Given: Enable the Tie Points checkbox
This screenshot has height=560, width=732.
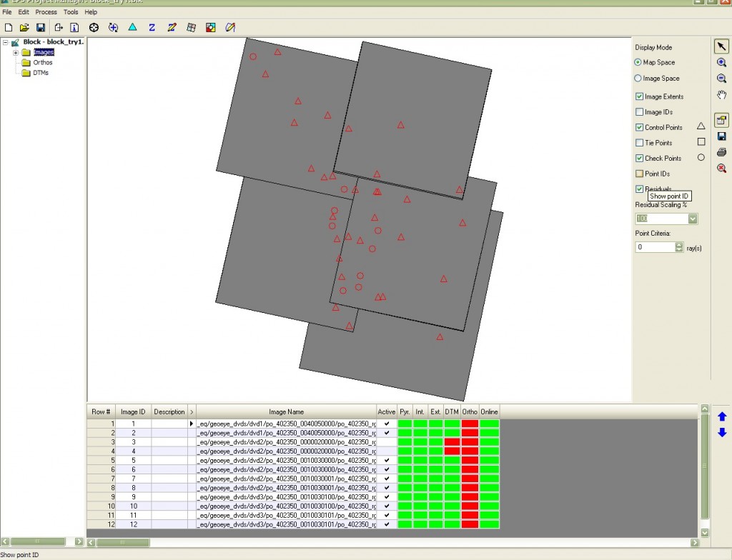Looking at the screenshot, I should pyautogui.click(x=640, y=143).
